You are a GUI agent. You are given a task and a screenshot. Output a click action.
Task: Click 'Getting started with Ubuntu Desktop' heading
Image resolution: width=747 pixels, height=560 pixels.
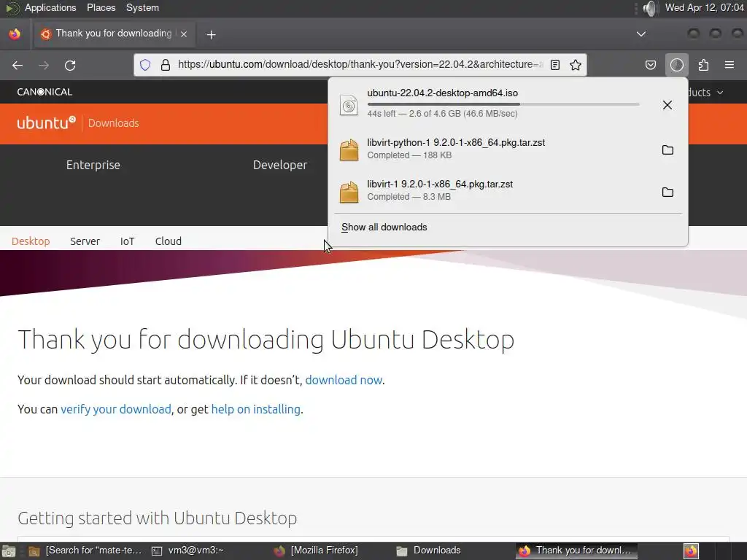pyautogui.click(x=158, y=518)
